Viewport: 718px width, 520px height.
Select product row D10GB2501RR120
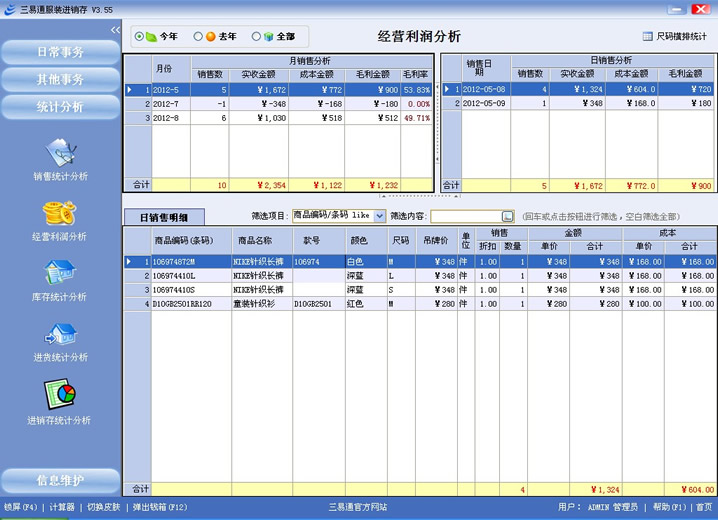point(420,304)
